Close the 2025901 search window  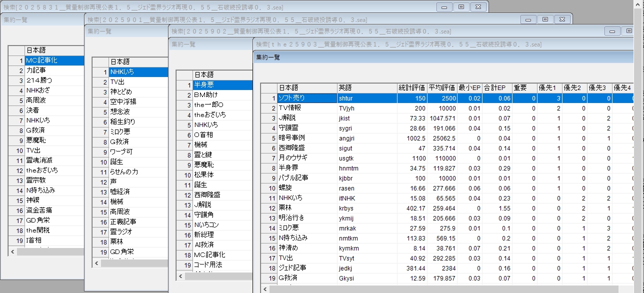(562, 19)
